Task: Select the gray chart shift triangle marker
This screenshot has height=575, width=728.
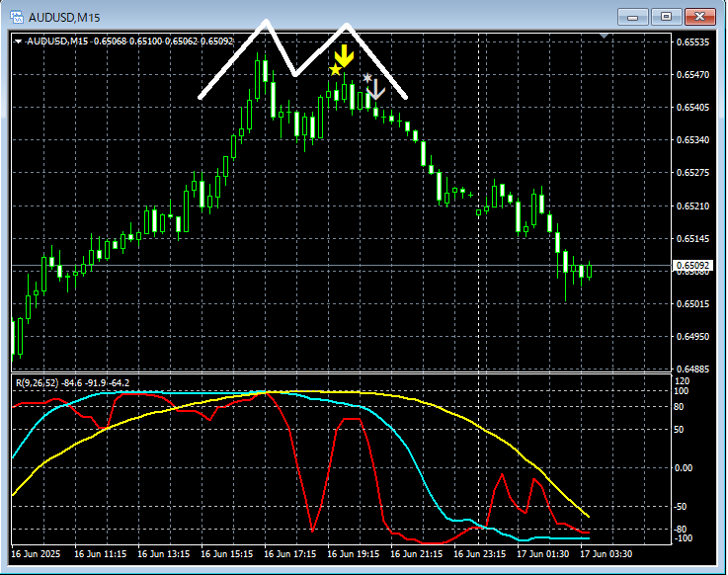Action: 605,36
